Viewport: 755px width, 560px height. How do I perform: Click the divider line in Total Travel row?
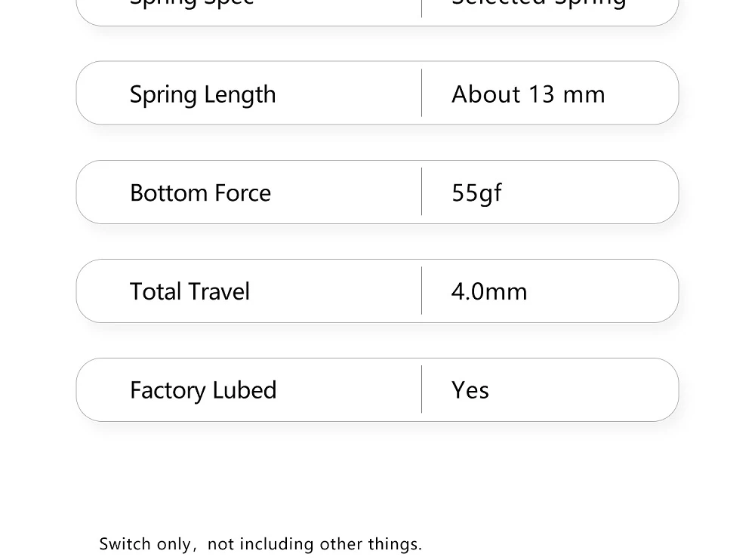pos(421,291)
